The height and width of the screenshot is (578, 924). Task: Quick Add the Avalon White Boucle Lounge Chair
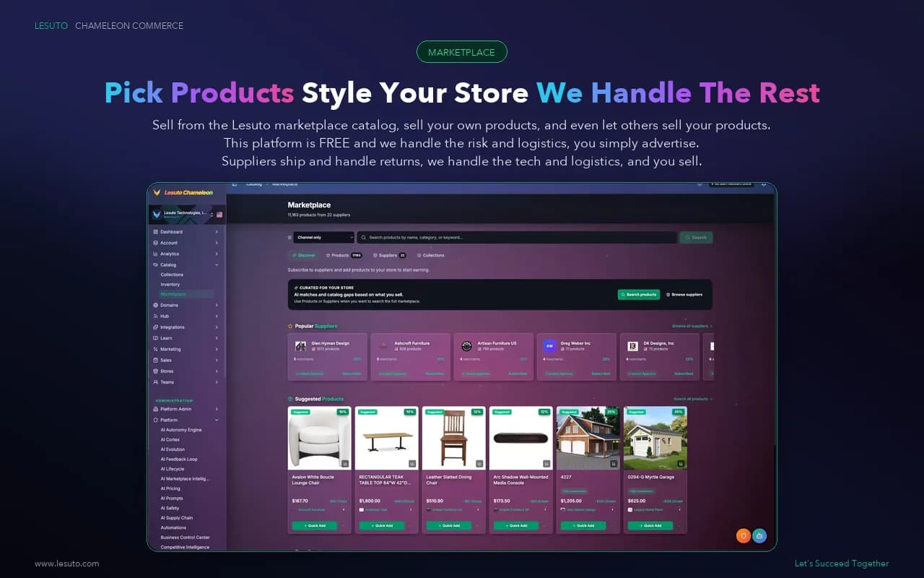click(315, 525)
